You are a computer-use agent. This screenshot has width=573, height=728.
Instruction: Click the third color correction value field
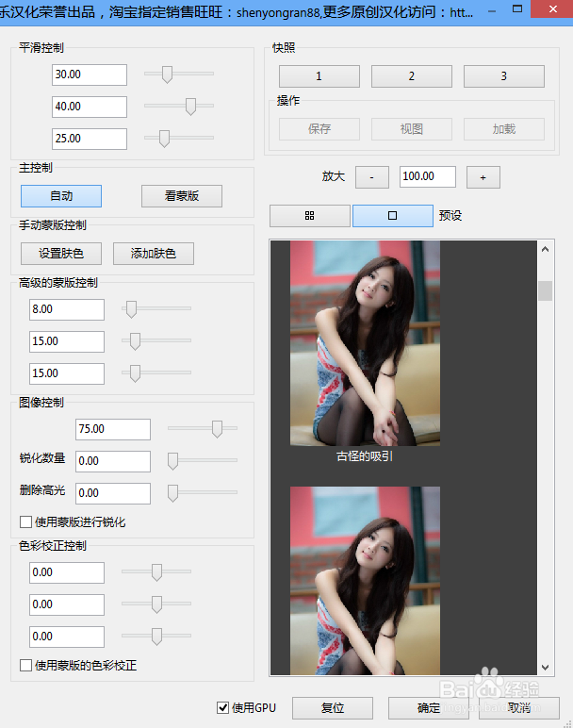point(67,637)
